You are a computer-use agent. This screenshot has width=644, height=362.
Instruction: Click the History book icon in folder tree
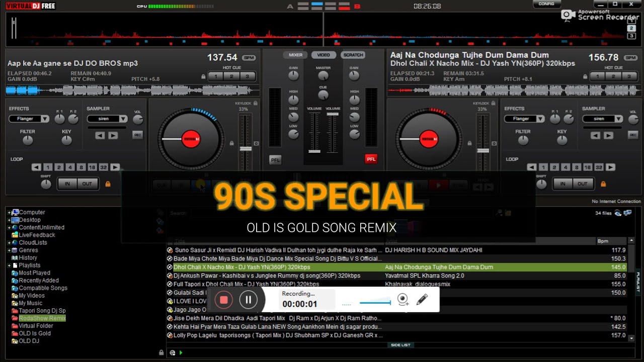click(x=15, y=257)
